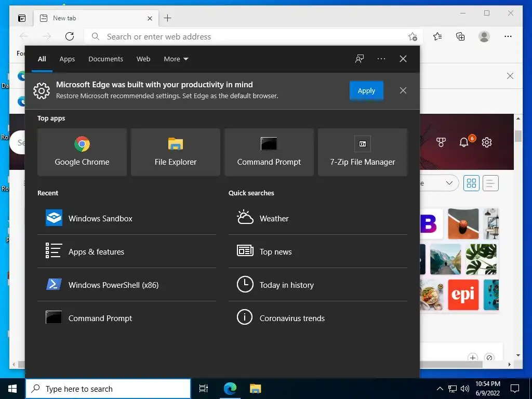Image resolution: width=532 pixels, height=399 pixels.
Task: Open Google Chrome from Top apps
Action: point(82,152)
